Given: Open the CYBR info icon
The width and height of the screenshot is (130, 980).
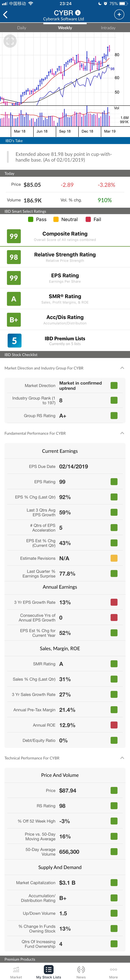Looking at the screenshot, I should click(x=78, y=13).
